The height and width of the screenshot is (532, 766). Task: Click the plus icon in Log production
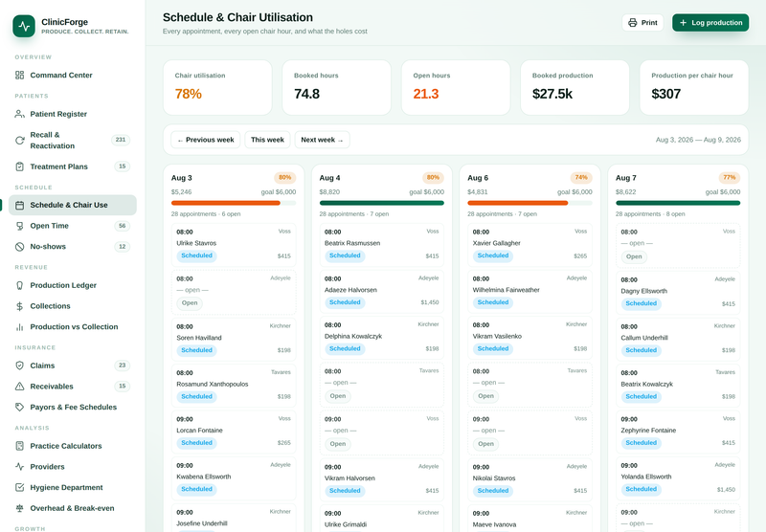click(683, 22)
